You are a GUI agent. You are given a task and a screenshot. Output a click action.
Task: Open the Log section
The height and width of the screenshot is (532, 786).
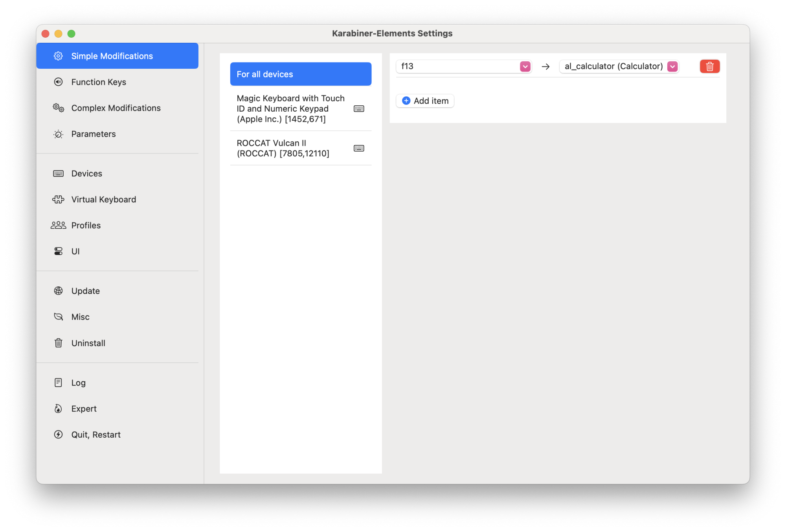tap(78, 382)
